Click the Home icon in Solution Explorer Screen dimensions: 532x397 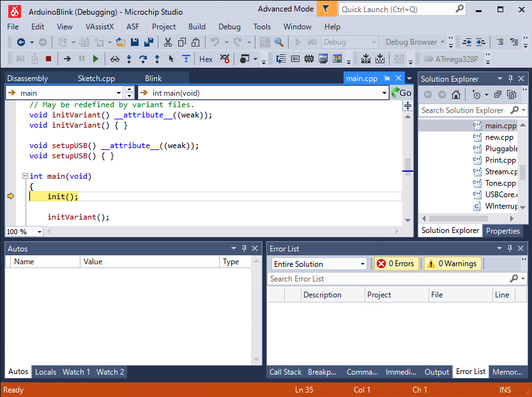pyautogui.click(x=456, y=94)
